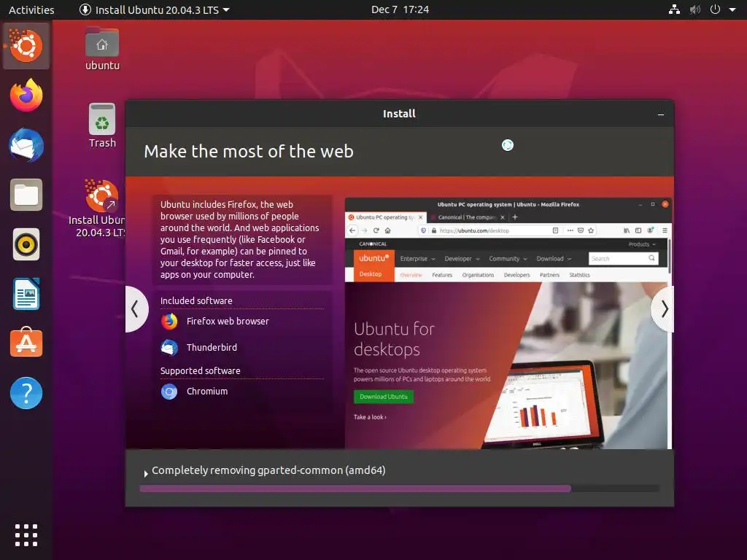Click the 'Thunderbird' label text
Image resolution: width=747 pixels, height=560 pixels.
pyautogui.click(x=212, y=348)
